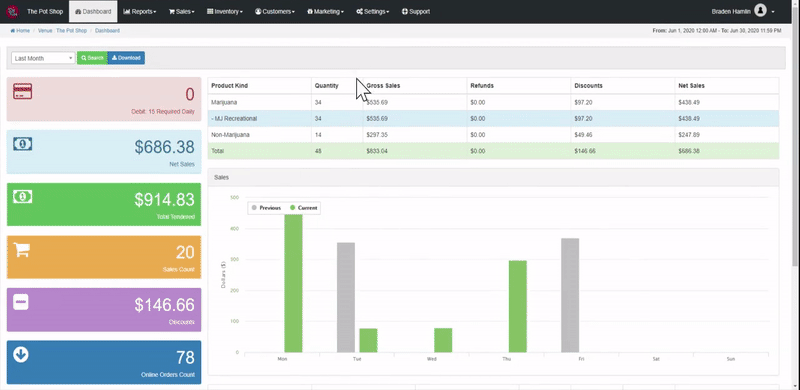Expand the Inventory menu

(225, 11)
